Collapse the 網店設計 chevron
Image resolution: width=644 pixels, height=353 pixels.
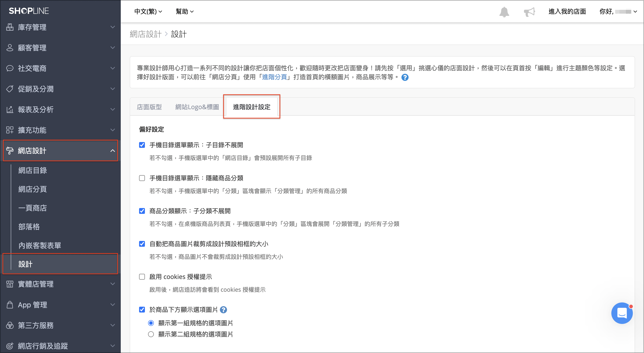(113, 151)
